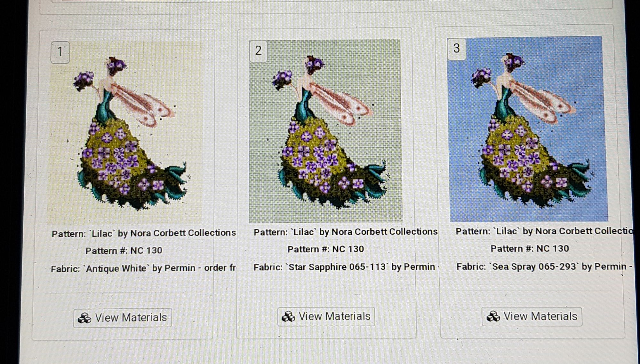Click Pattern # NC 130 on the first card
Image resolution: width=640 pixels, height=364 pixels.
[124, 251]
